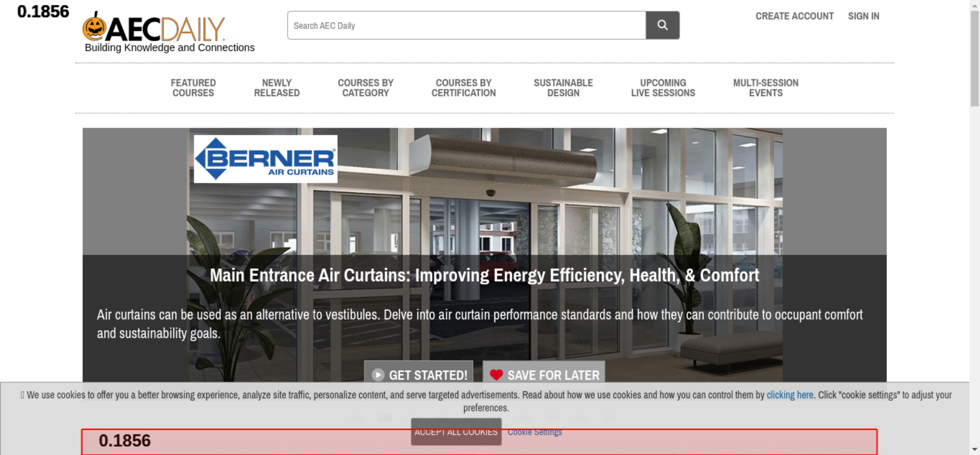The image size is (980, 455).
Task: Open Courses By Certification
Action: click(x=464, y=88)
